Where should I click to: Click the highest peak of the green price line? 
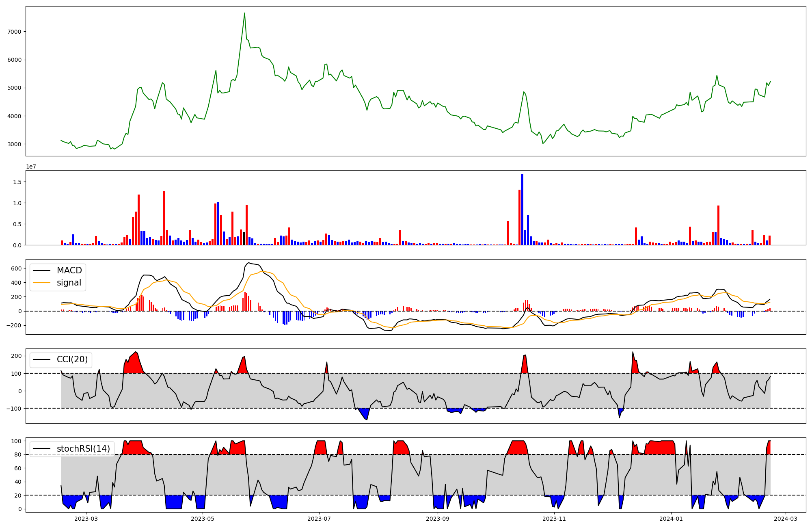click(244, 13)
